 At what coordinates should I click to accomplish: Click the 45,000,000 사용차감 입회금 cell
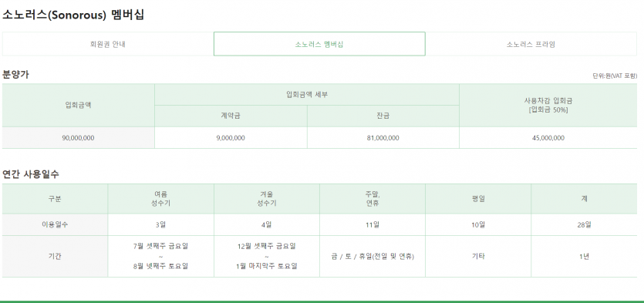click(x=548, y=138)
